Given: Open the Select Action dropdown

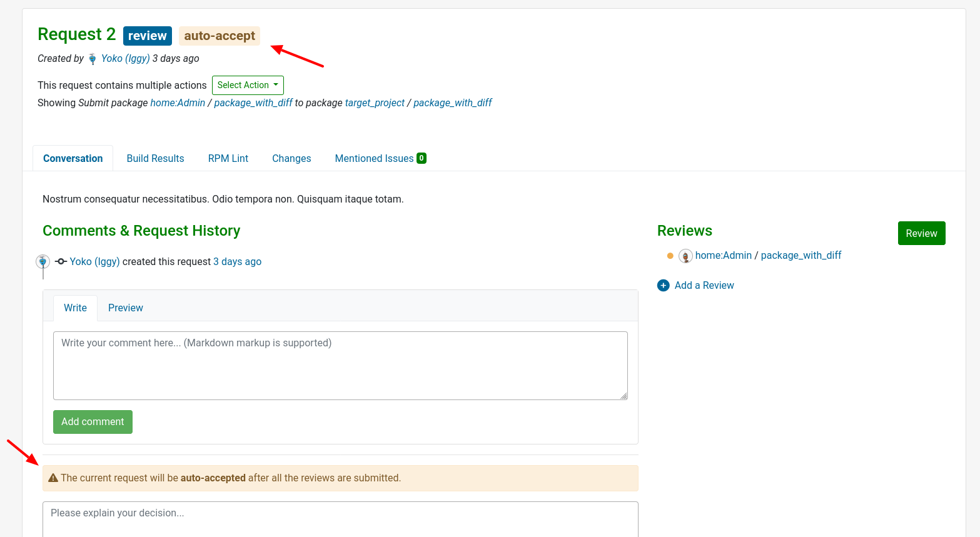Looking at the screenshot, I should click(248, 85).
